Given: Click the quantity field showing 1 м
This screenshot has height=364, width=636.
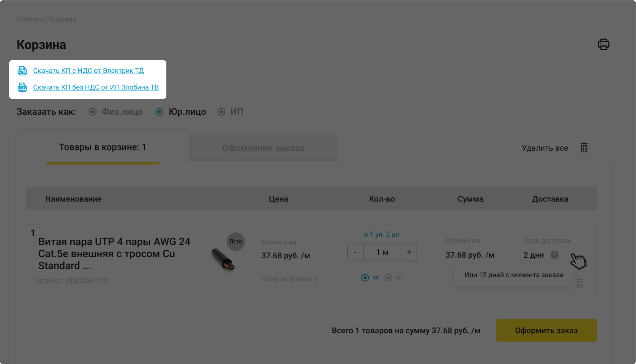Looking at the screenshot, I should click(382, 252).
